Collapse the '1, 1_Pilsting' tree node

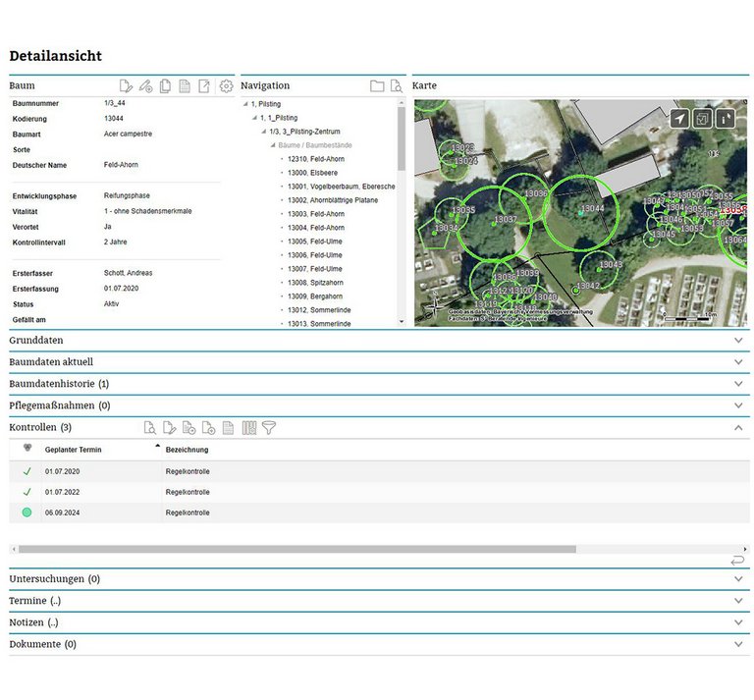click(x=255, y=118)
